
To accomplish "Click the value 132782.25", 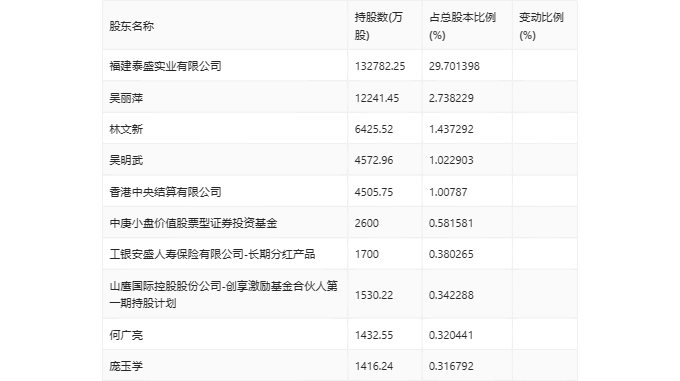I will pyautogui.click(x=380, y=66).
